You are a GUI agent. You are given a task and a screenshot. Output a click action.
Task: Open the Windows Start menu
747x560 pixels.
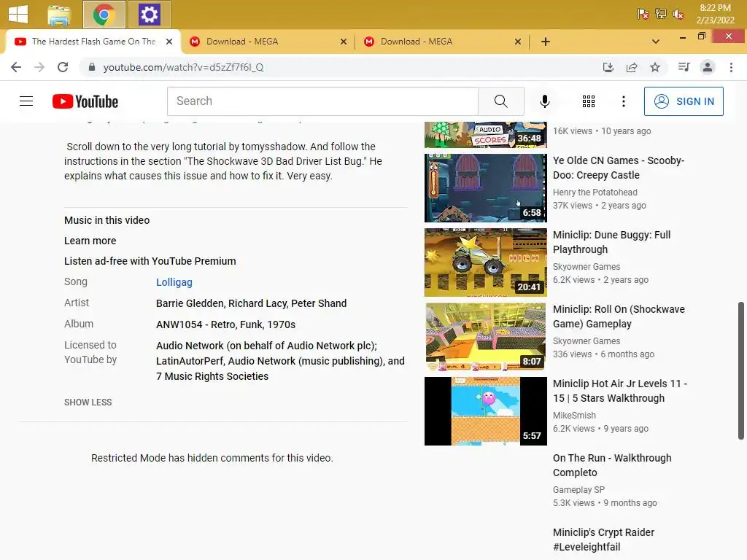coord(18,15)
